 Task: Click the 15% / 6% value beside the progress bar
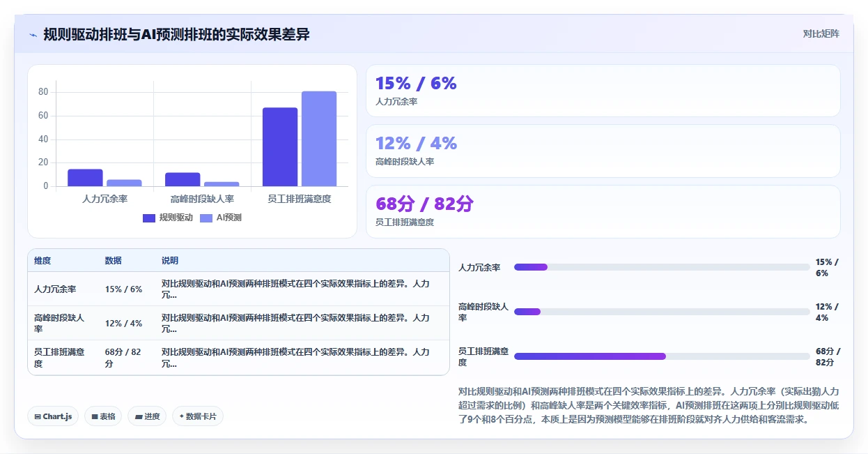pyautogui.click(x=828, y=267)
